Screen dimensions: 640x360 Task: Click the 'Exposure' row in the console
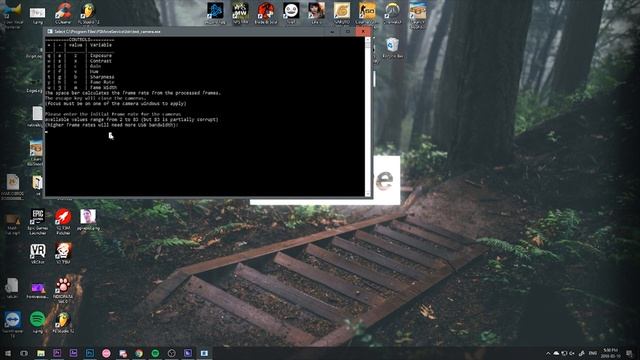[80, 56]
